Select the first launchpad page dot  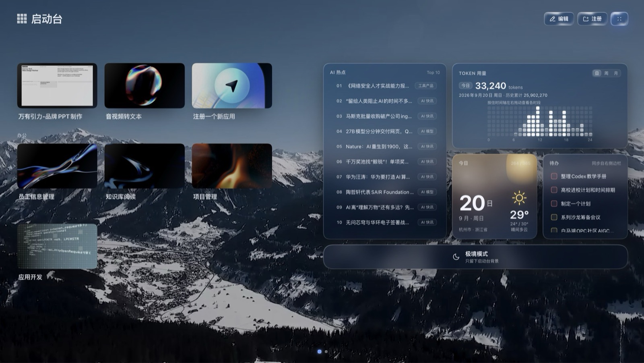pyautogui.click(x=319, y=352)
